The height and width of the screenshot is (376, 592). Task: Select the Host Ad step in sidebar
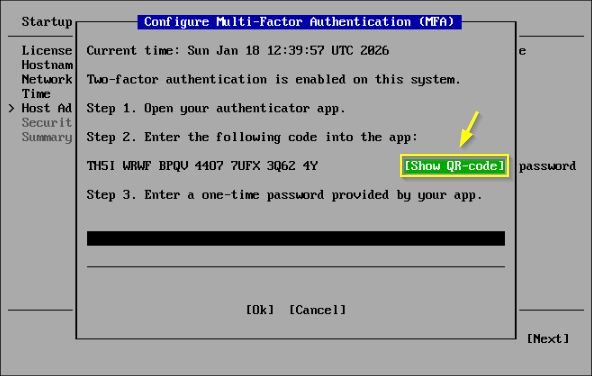pos(46,108)
